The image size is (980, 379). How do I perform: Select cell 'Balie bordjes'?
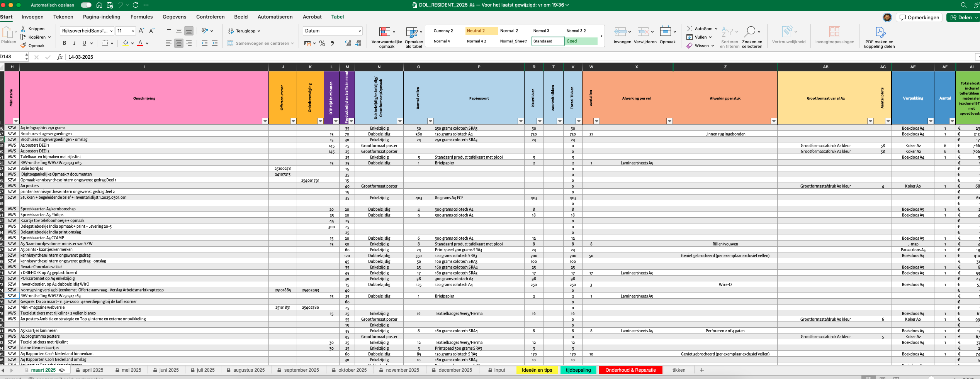[x=144, y=169]
